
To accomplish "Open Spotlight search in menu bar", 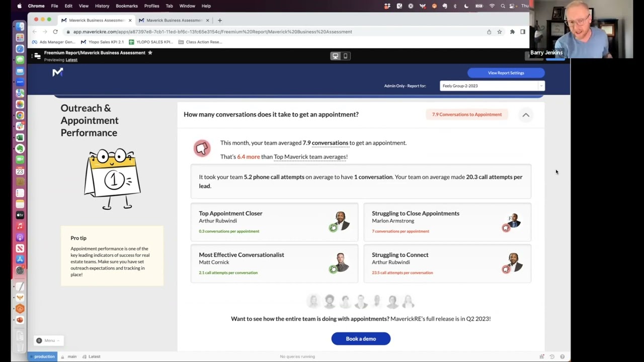I will [503, 6].
